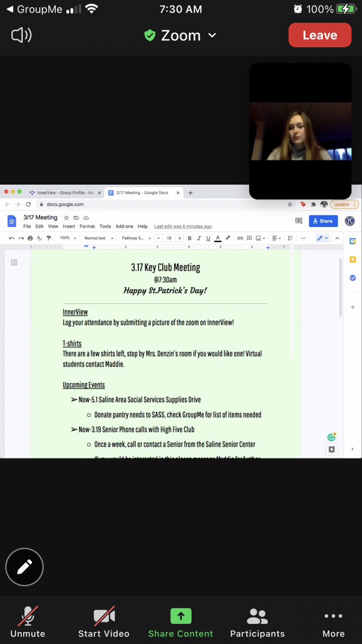
Task: Tap the speaker audio output icon
Action: pos(21,35)
